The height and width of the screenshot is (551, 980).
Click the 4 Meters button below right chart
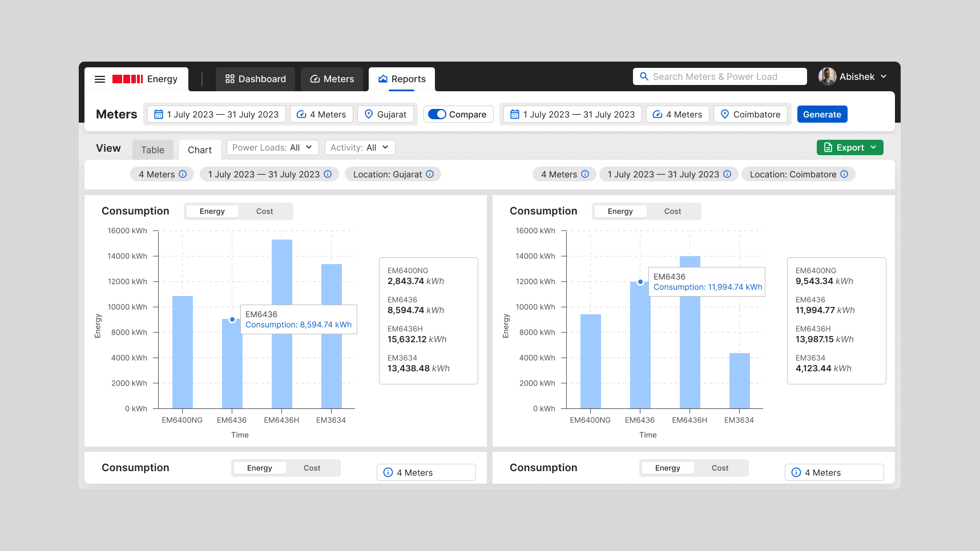(834, 472)
